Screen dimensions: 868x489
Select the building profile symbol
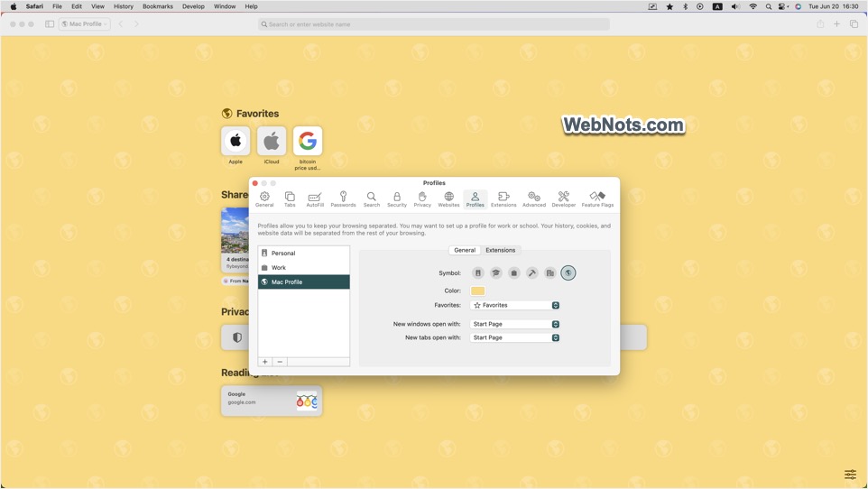click(x=550, y=273)
